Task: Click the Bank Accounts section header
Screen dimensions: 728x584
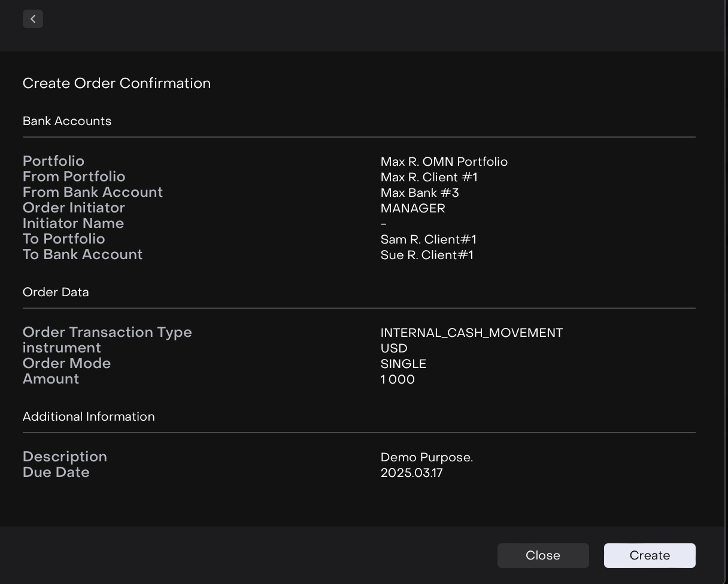Action: click(67, 121)
